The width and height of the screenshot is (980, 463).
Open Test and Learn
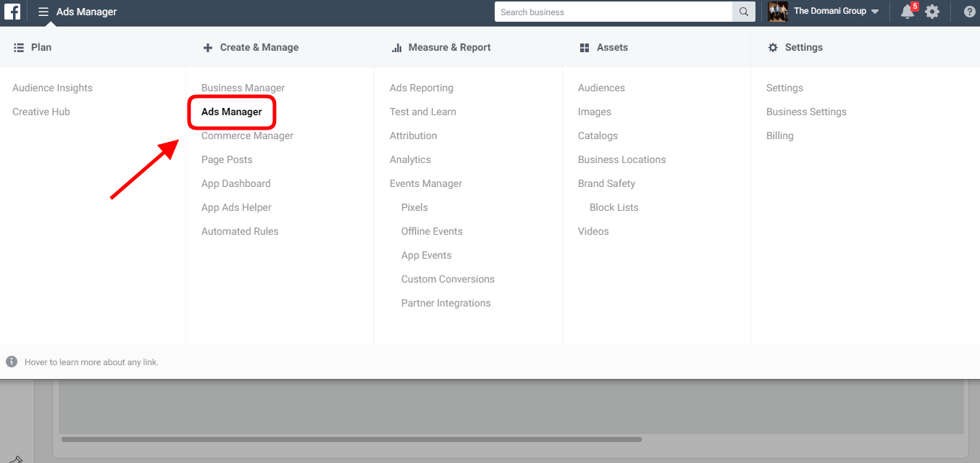[x=423, y=112]
